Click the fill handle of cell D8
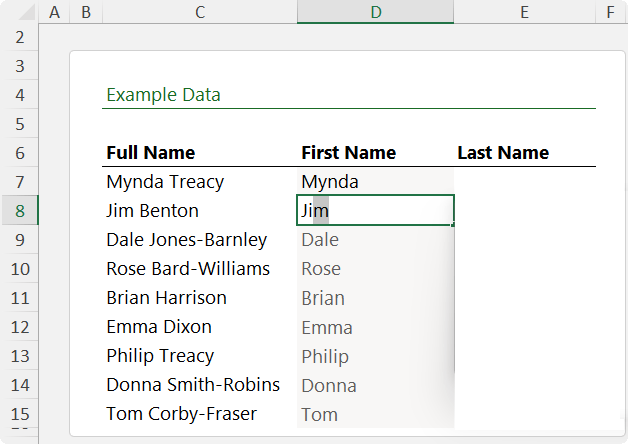This screenshot has width=628, height=444. click(453, 225)
